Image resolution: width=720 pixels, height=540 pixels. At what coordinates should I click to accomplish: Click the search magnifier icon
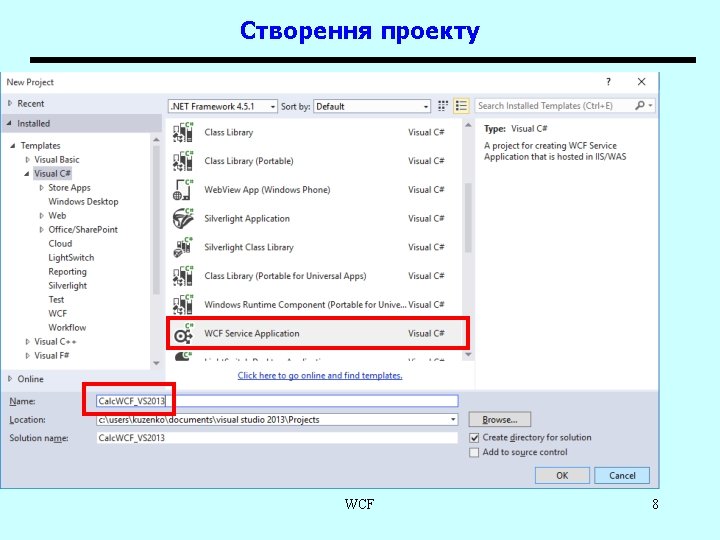coord(640,106)
